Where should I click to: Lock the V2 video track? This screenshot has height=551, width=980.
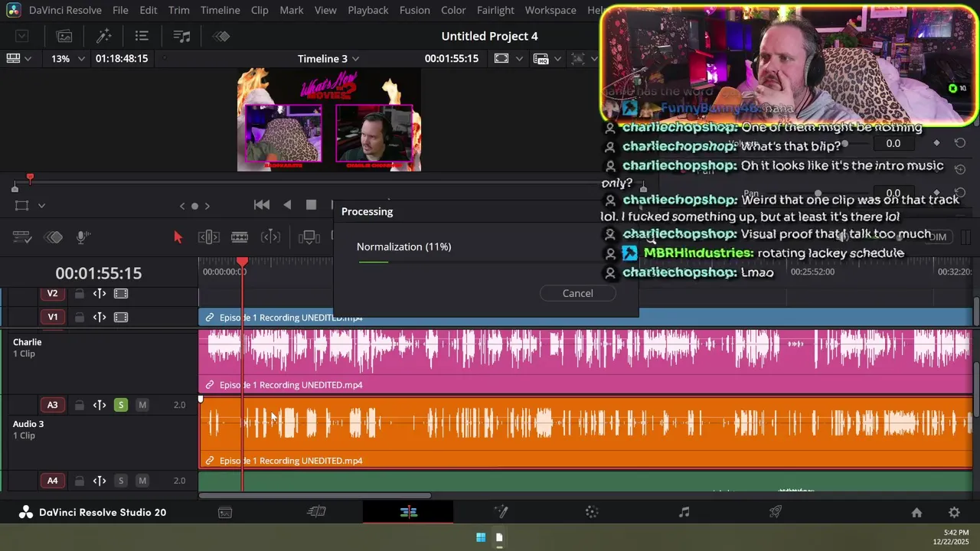pos(79,294)
